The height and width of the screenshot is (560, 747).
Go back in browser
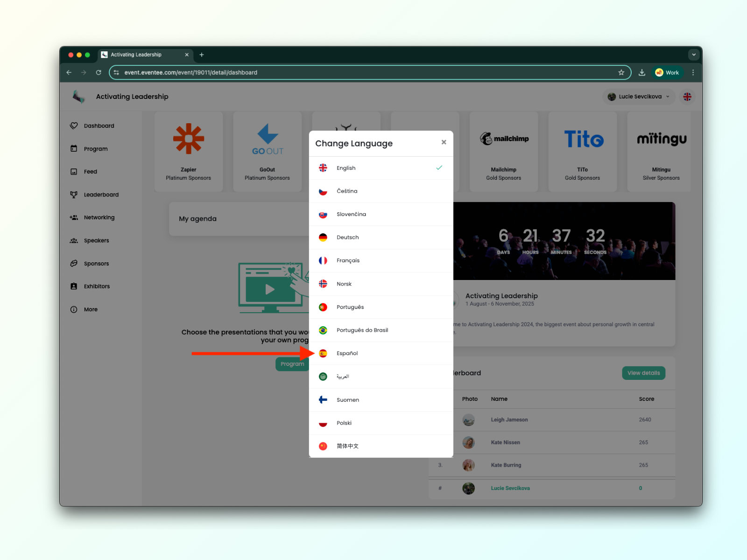(x=69, y=72)
